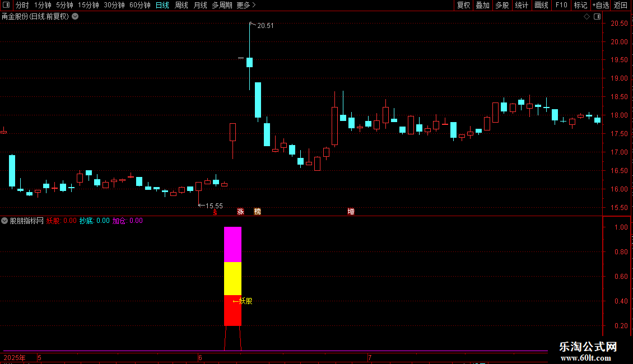Toggle the right side panel icon
The height and width of the screenshot is (364, 633).
pyautogui.click(x=598, y=17)
